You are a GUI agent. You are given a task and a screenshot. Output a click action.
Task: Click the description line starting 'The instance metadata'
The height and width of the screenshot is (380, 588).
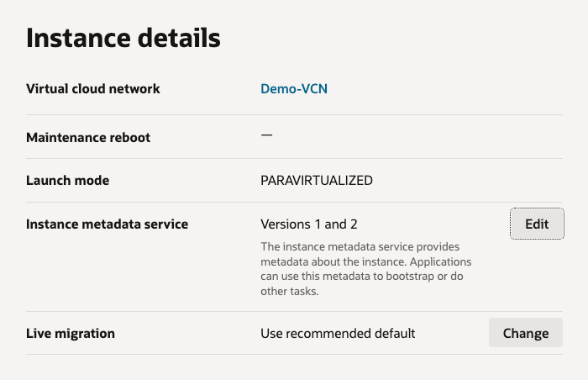(360, 247)
